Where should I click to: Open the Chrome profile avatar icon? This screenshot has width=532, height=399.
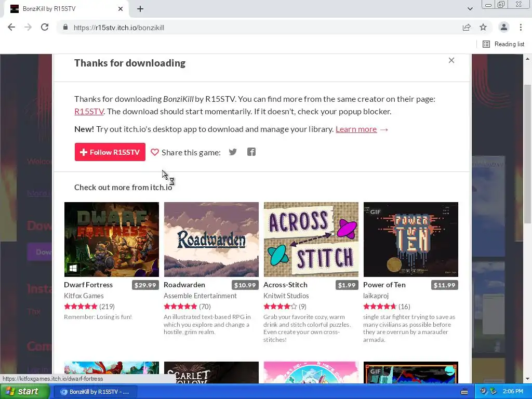click(x=504, y=27)
